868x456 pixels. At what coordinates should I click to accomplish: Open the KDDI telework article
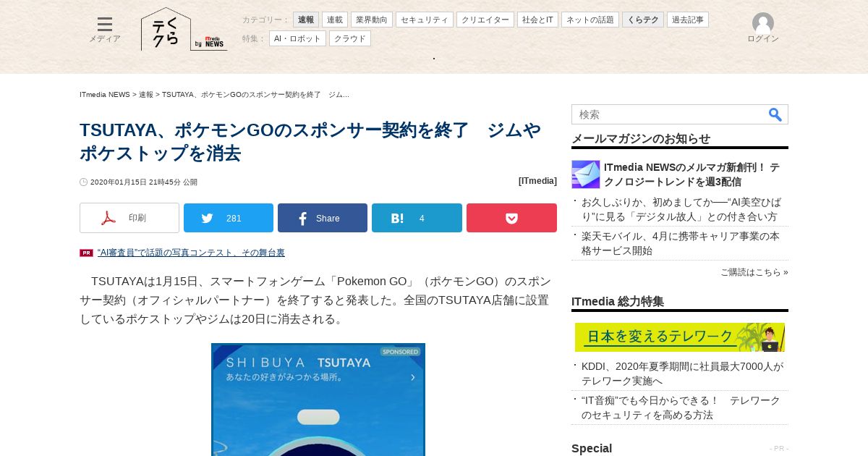pyautogui.click(x=682, y=373)
